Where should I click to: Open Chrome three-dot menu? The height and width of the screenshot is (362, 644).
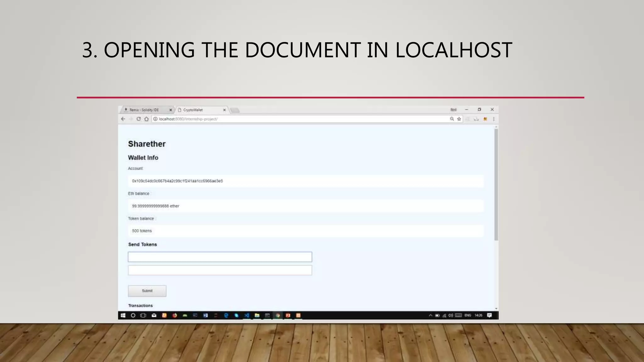(494, 119)
